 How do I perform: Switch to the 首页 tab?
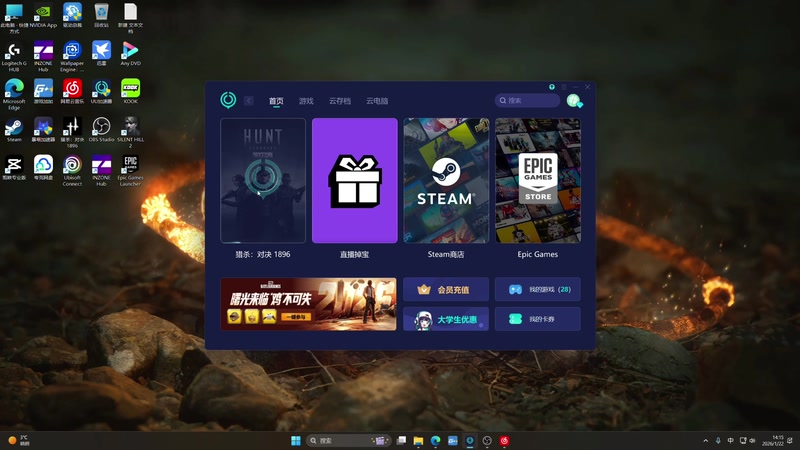pyautogui.click(x=276, y=101)
